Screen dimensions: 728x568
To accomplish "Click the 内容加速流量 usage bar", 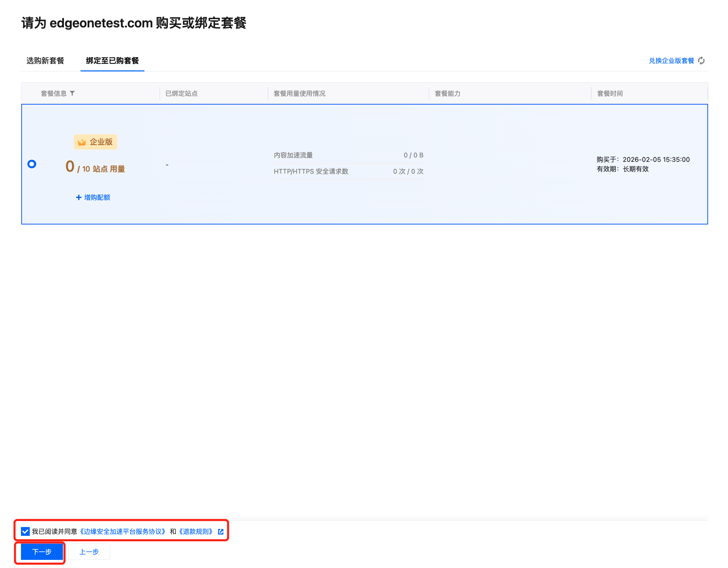I will coord(348,163).
